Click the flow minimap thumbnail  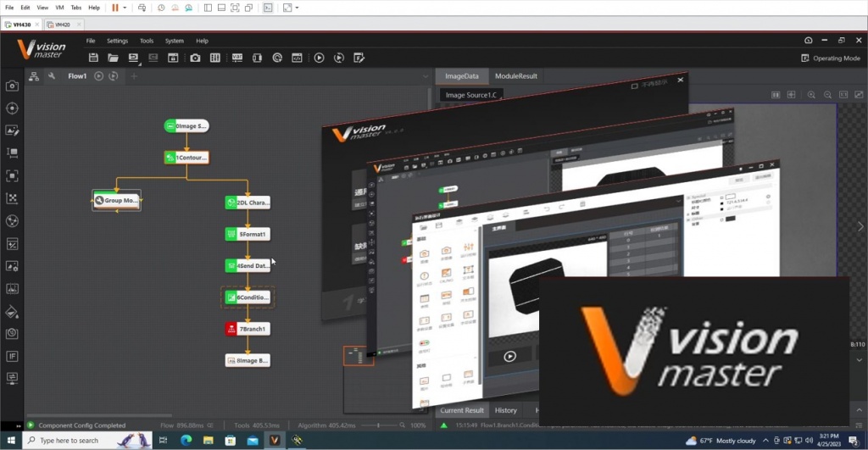pyautogui.click(x=359, y=356)
